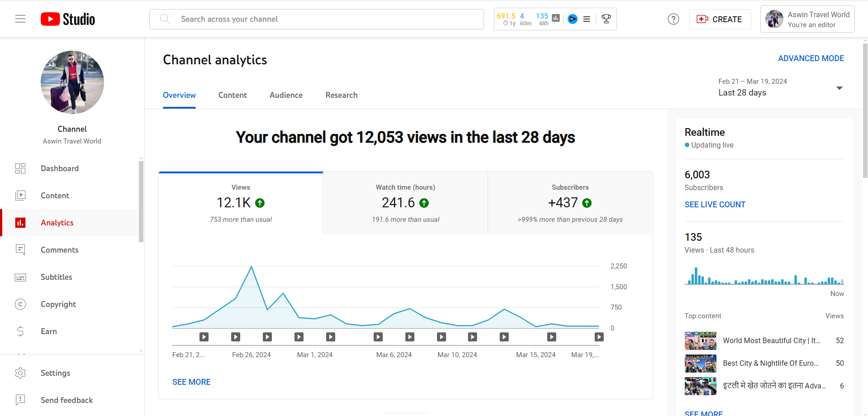Select the Watch time (hours) metric card
Screen dimensions: 868x416
pyautogui.click(x=405, y=203)
